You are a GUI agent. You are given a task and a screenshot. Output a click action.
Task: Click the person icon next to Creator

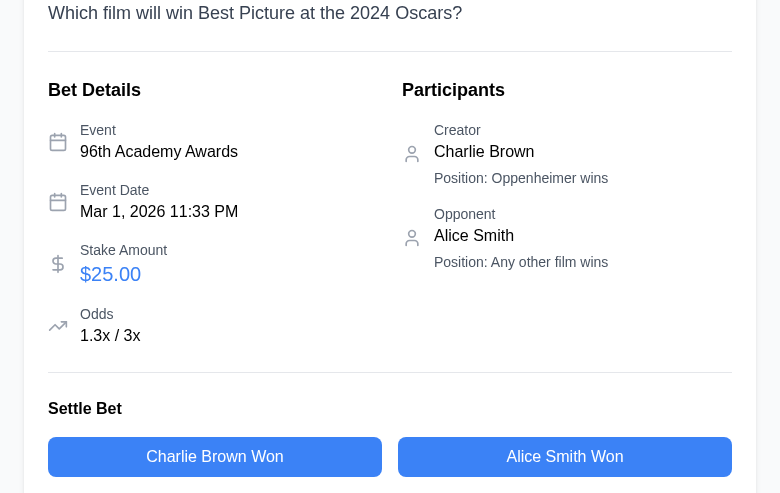click(x=412, y=154)
